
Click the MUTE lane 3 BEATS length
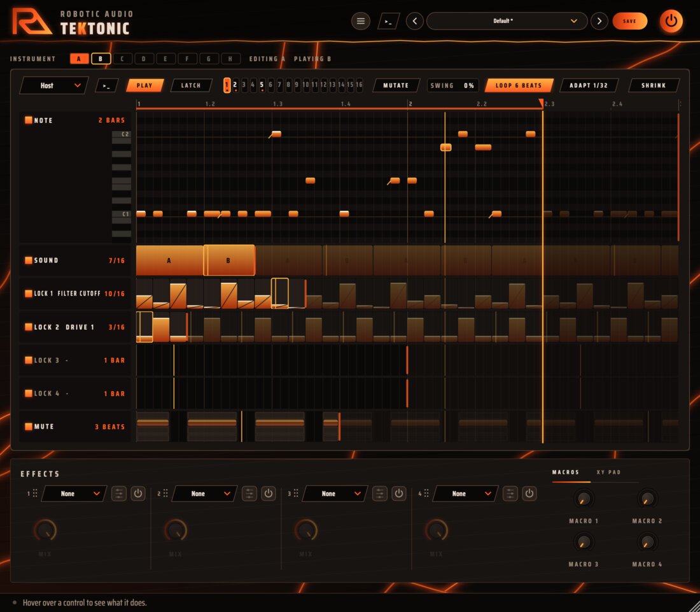[x=110, y=427]
